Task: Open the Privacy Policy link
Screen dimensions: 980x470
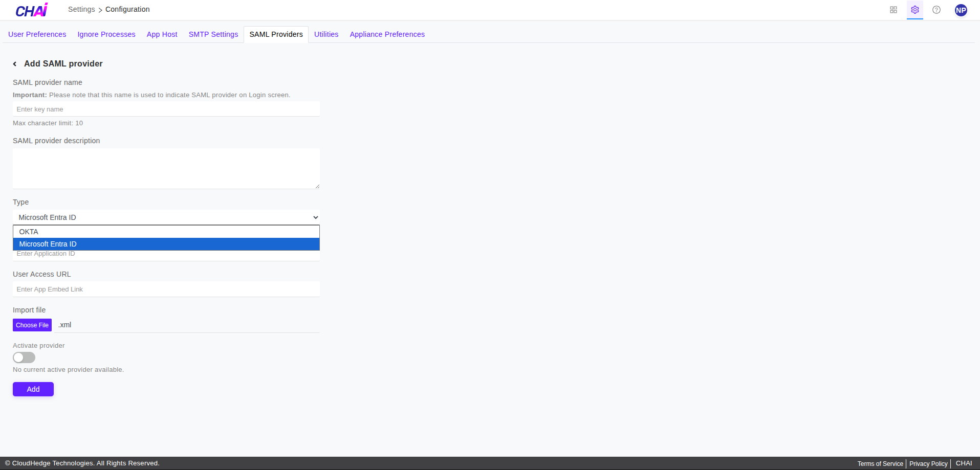Action: pos(928,463)
